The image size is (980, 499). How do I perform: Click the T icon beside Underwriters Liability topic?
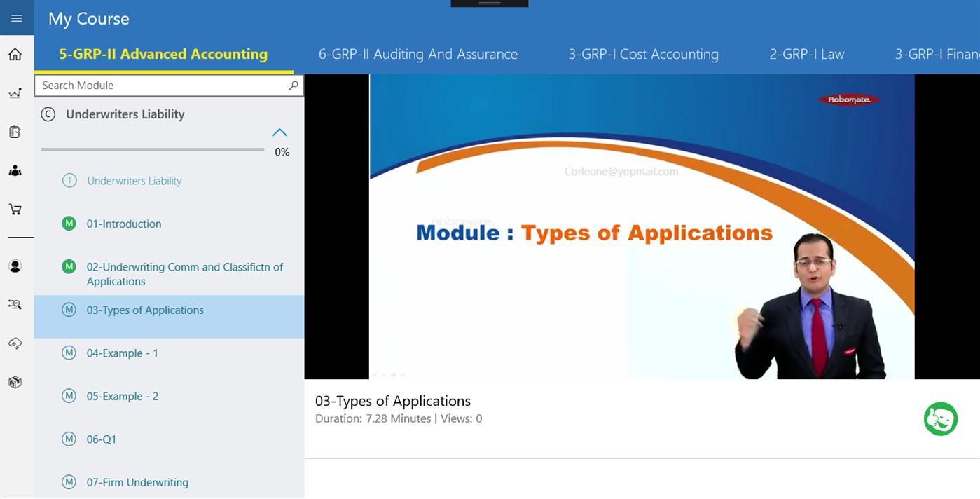coord(69,180)
